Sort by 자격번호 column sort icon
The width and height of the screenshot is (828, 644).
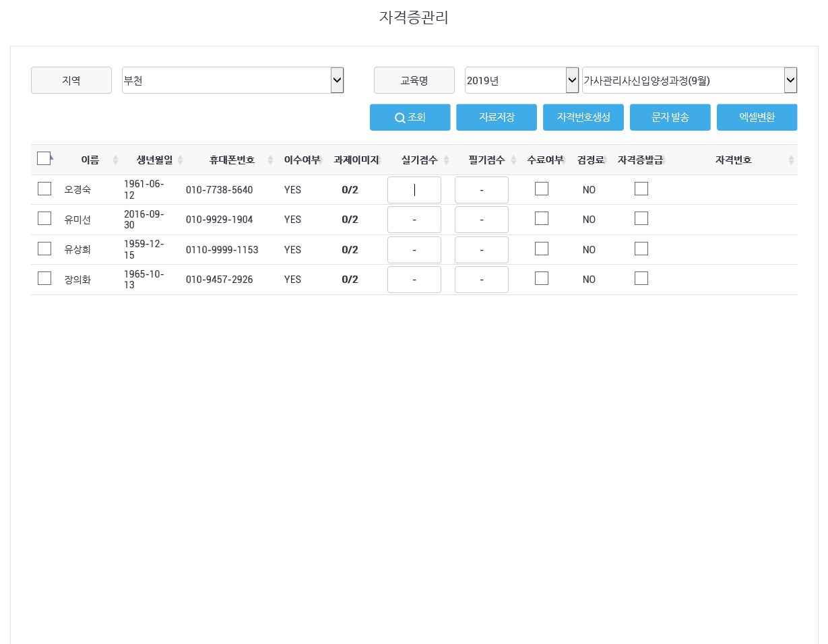791,160
